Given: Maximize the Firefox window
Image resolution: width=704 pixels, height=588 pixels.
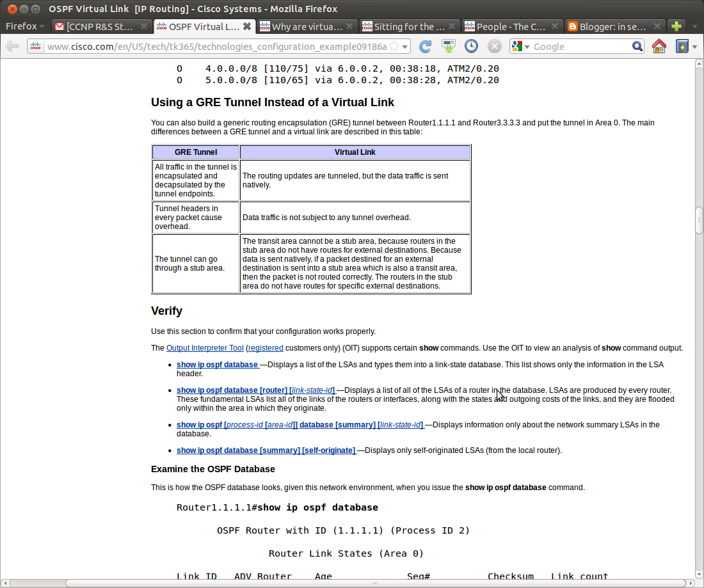Looking at the screenshot, I should pos(35,8).
